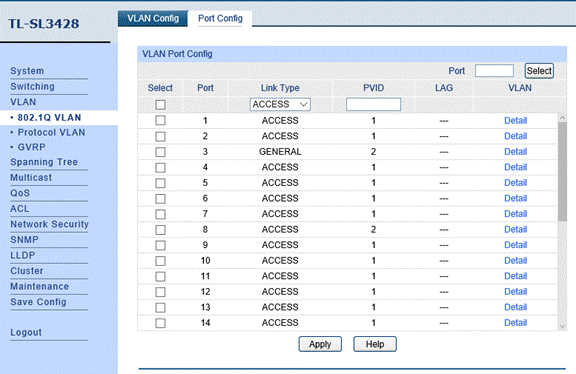Open Detail link for port 7
The width and height of the screenshot is (576, 374).
click(x=515, y=214)
